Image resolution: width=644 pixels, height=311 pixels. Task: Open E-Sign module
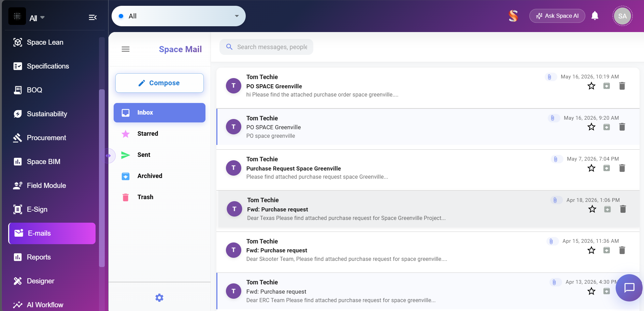click(x=52, y=209)
